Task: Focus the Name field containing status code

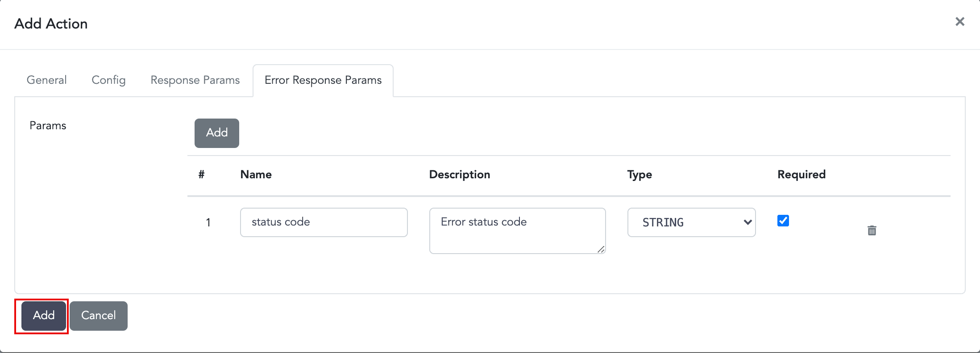Action: coord(324,222)
